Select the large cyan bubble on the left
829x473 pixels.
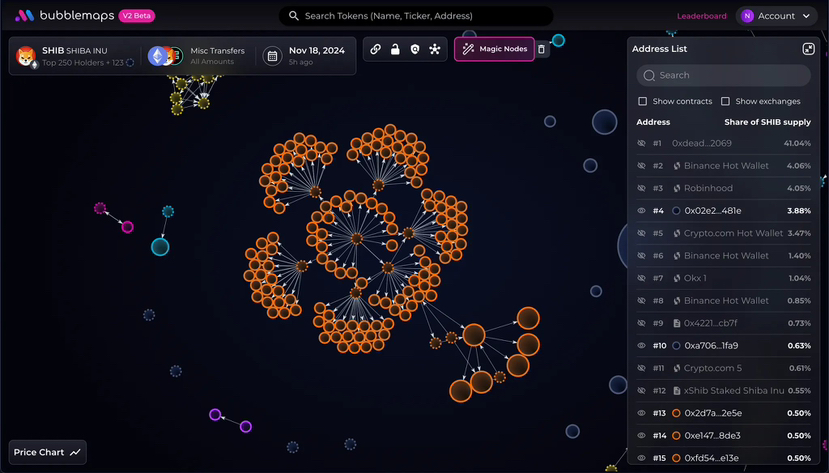tap(160, 247)
